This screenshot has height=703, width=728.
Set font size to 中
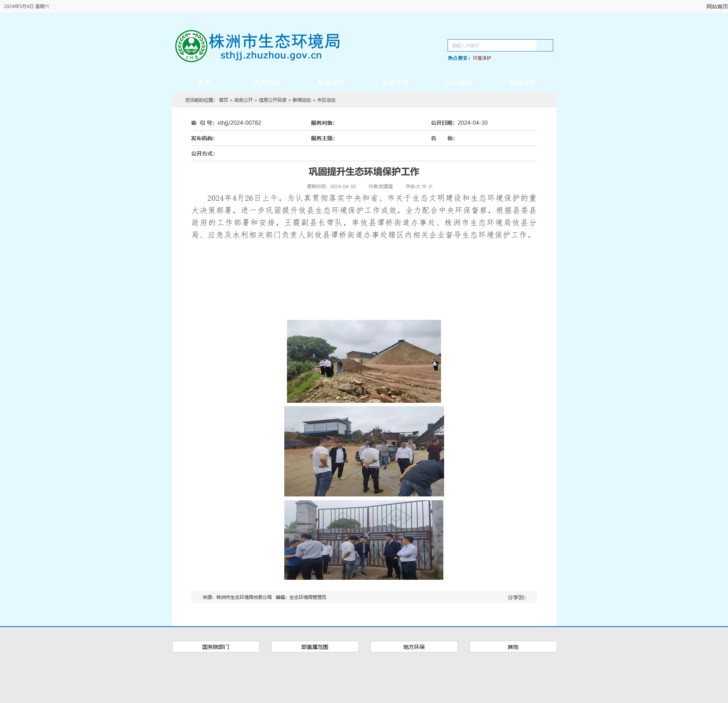[x=424, y=187]
